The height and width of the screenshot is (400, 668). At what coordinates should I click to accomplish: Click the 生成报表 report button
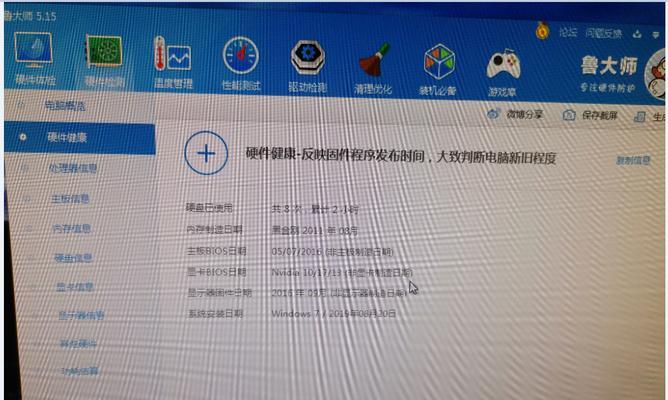(x=649, y=117)
